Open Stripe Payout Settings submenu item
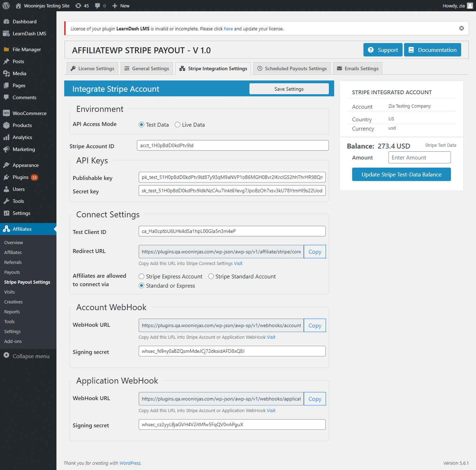This screenshot has height=470, width=476. click(x=27, y=282)
